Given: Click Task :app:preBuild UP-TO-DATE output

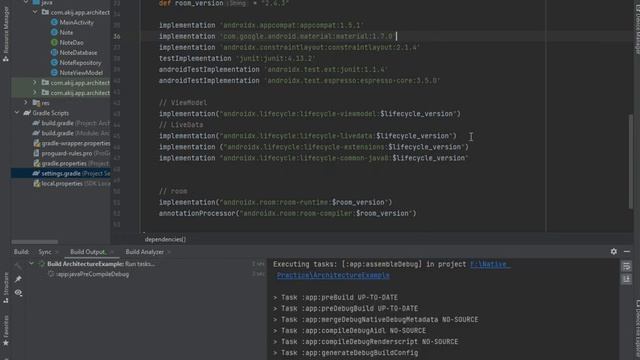Looking at the screenshot, I should pyautogui.click(x=336, y=298).
